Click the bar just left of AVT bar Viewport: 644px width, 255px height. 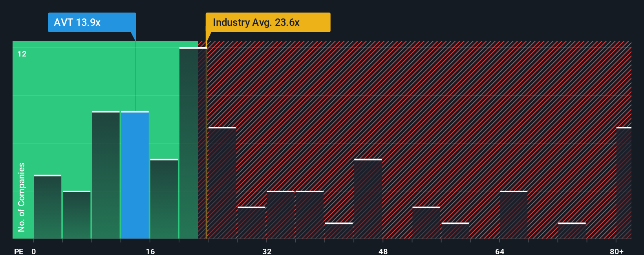[x=106, y=175]
